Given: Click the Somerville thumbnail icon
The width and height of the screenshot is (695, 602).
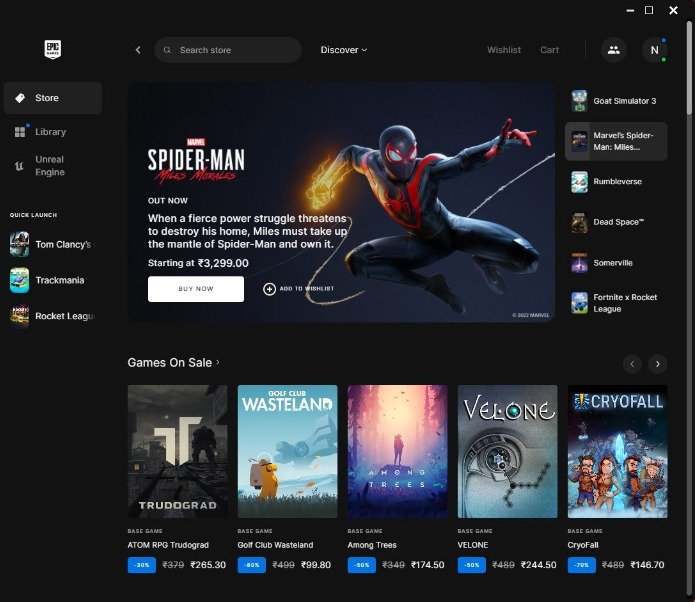Looking at the screenshot, I should [x=579, y=263].
